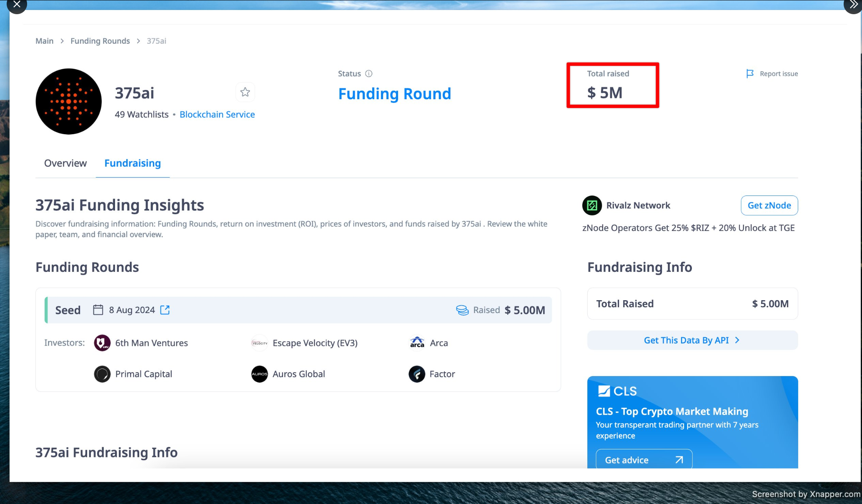Click the Rivalz Network name text
Viewport: 862px width, 504px height.
click(638, 206)
